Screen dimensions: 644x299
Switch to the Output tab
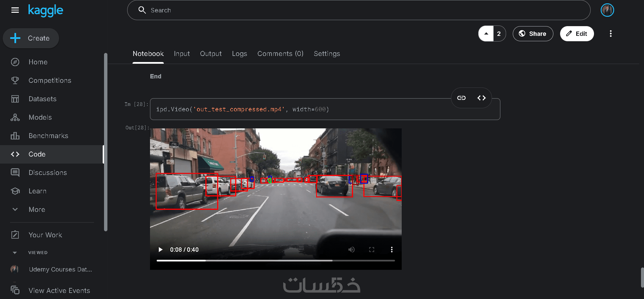tap(211, 54)
